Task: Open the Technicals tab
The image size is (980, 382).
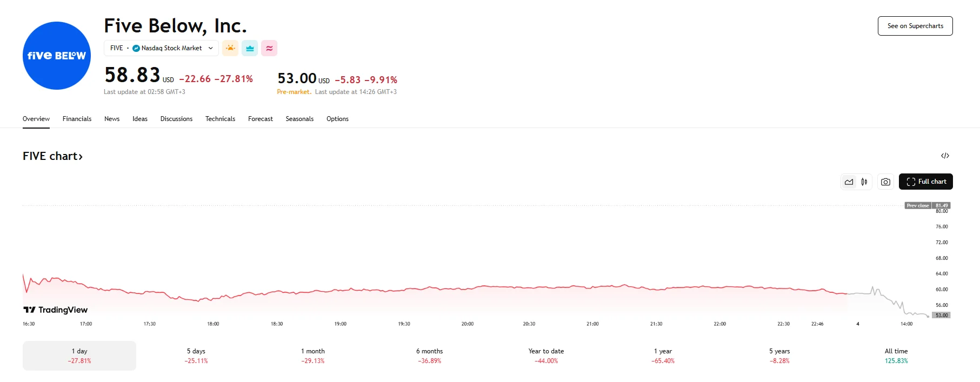Action: tap(220, 118)
